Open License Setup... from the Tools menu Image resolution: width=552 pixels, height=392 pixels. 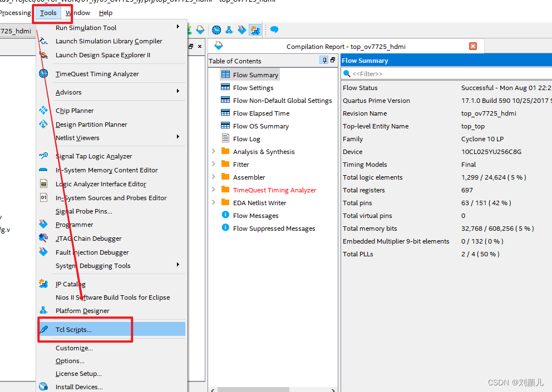(78, 373)
